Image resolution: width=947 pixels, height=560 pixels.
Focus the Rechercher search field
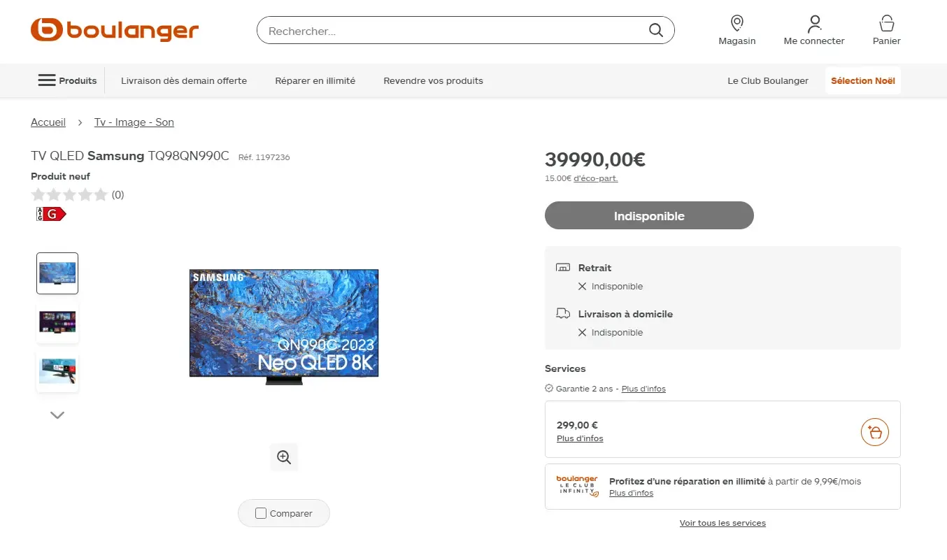[455, 31]
